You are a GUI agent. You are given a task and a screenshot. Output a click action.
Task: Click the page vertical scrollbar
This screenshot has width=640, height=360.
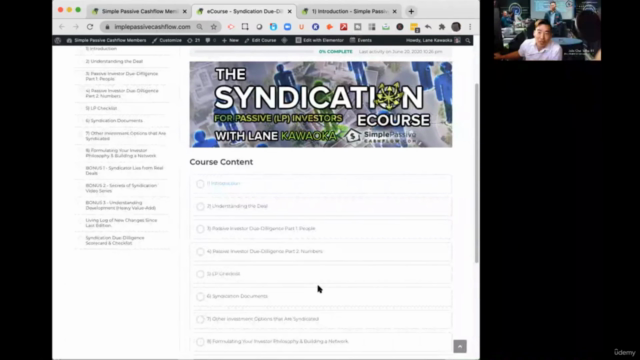point(476,173)
